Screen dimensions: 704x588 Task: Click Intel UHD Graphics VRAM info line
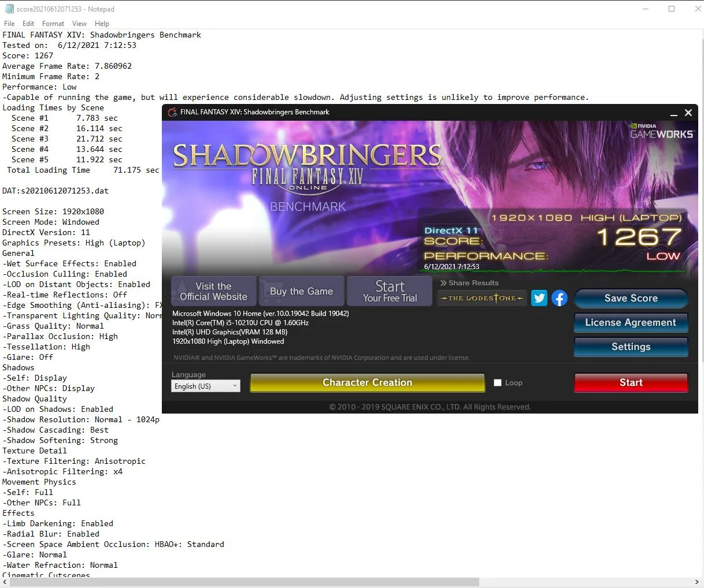click(x=229, y=332)
